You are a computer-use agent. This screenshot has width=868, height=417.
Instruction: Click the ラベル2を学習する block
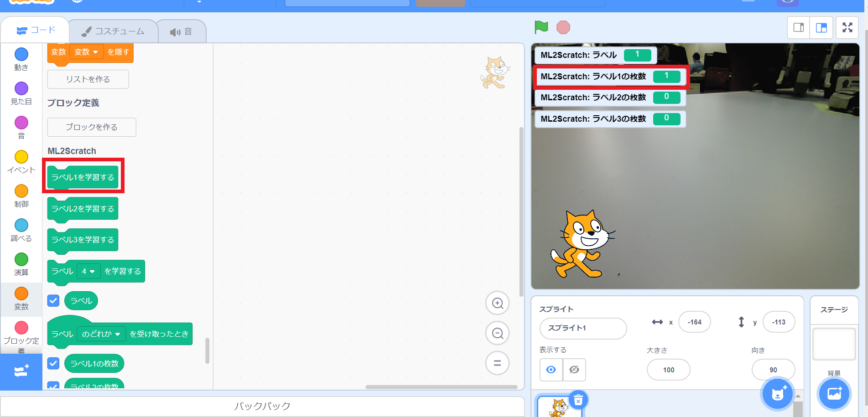click(83, 209)
